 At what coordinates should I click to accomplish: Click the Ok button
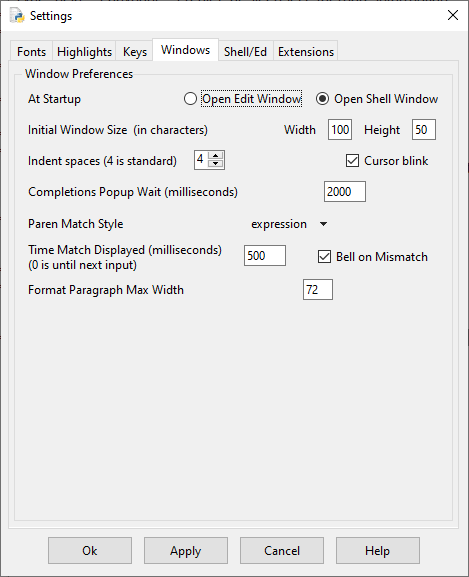click(x=90, y=551)
